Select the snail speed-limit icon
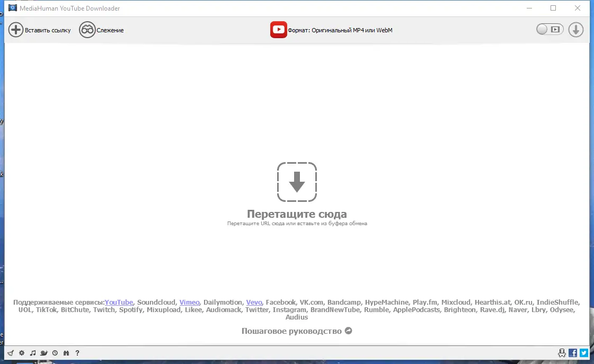594x364 pixels. [x=44, y=353]
